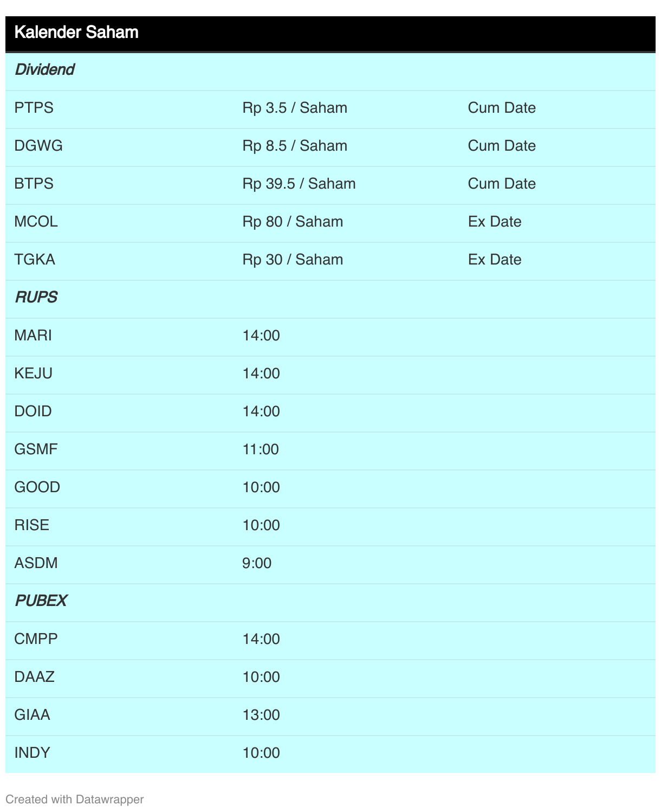
Task: Click ASDM 9:00 time cell
Action: pyautogui.click(x=257, y=563)
